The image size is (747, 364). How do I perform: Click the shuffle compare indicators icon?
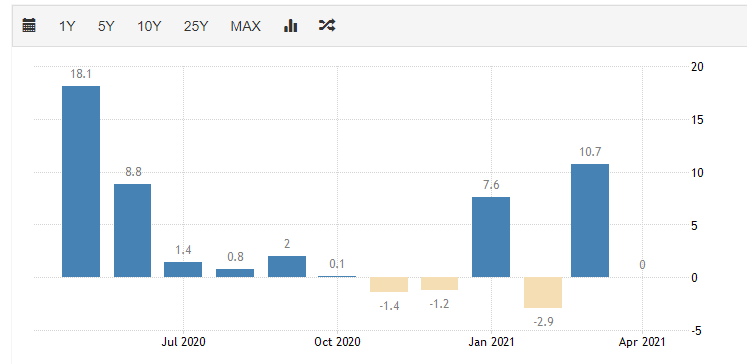click(x=327, y=26)
